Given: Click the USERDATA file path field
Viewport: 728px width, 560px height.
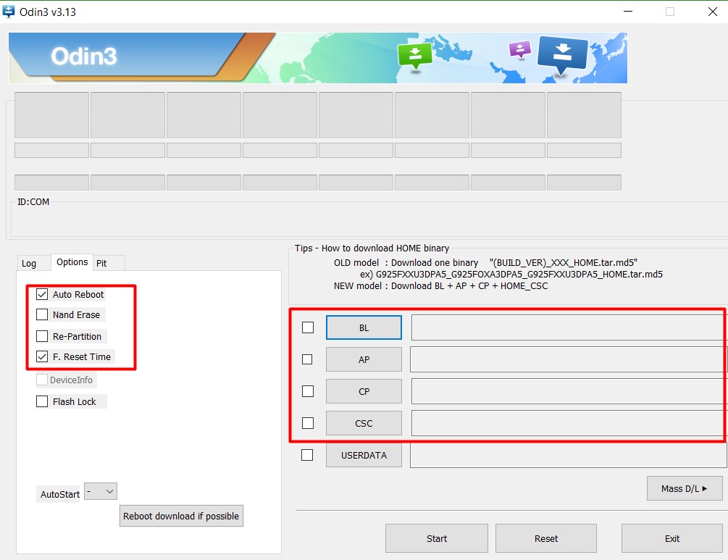Looking at the screenshot, I should [569, 455].
